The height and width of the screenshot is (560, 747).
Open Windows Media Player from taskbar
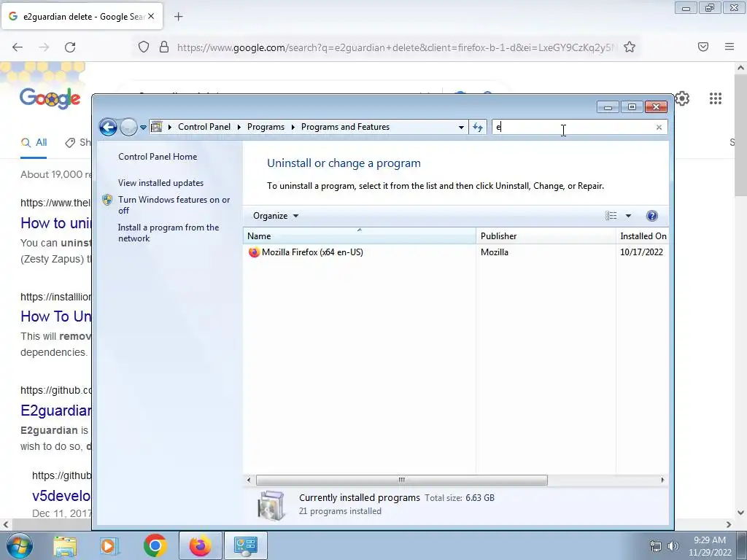109,545
